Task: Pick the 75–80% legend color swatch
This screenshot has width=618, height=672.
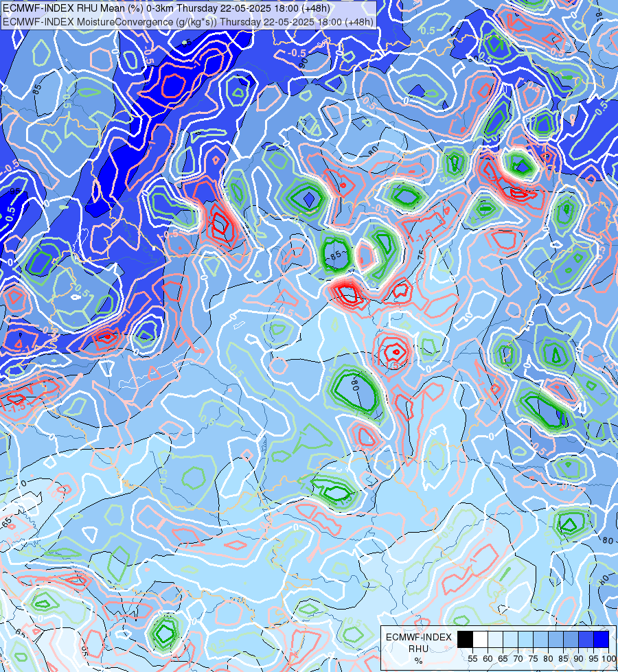Action: tap(541, 639)
